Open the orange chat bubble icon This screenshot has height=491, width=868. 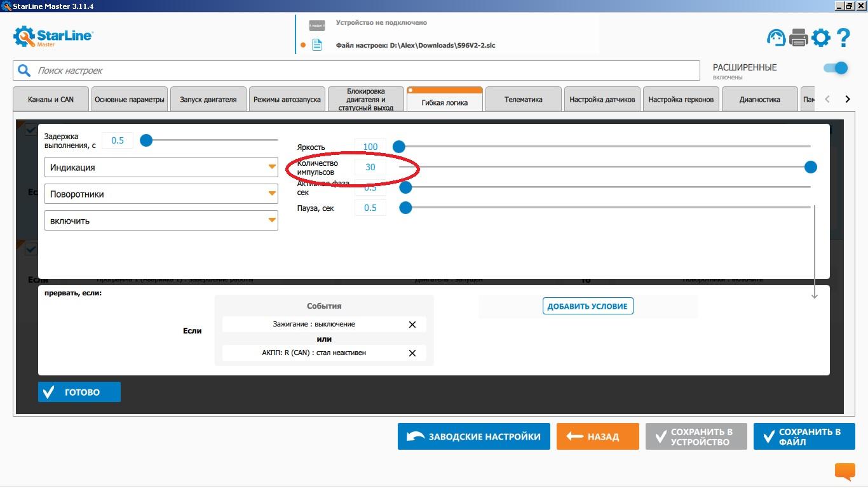[845, 471]
